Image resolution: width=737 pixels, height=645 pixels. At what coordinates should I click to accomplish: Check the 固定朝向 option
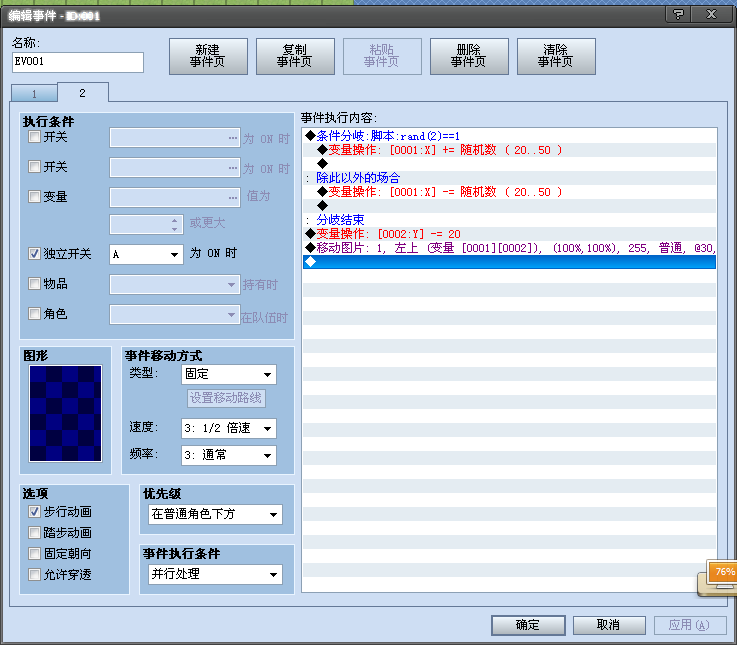coord(34,553)
